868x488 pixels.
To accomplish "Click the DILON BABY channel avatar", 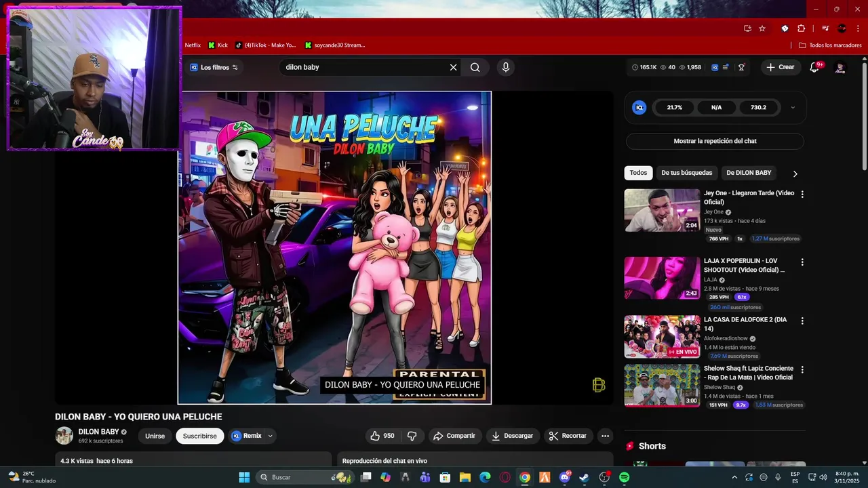I will click(x=64, y=436).
